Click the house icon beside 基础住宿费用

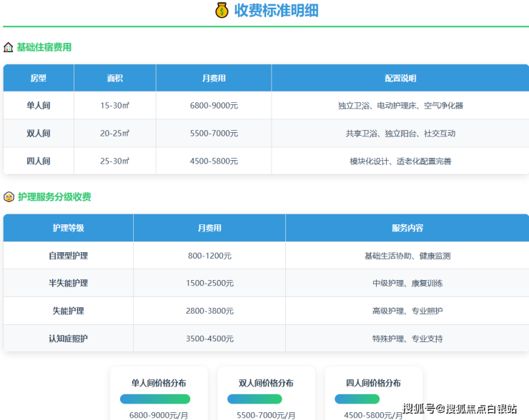pos(8,47)
